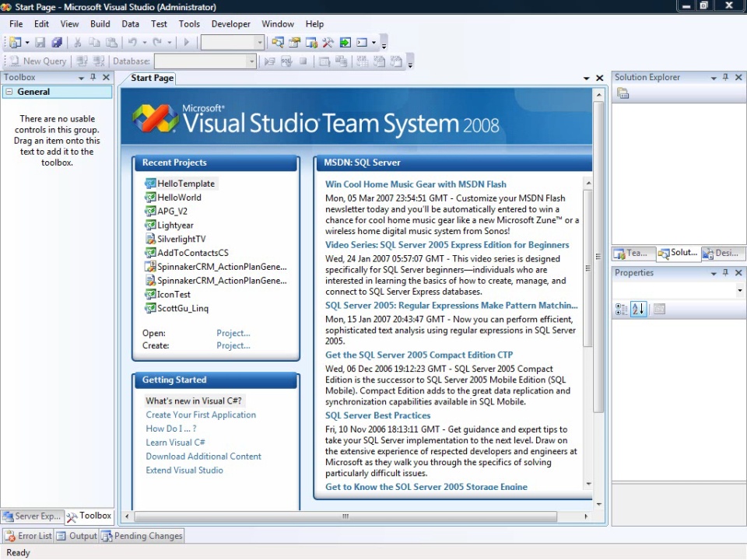This screenshot has width=747, height=560.
Task: Click the Cut icon in the toolbar
Action: coord(76,42)
